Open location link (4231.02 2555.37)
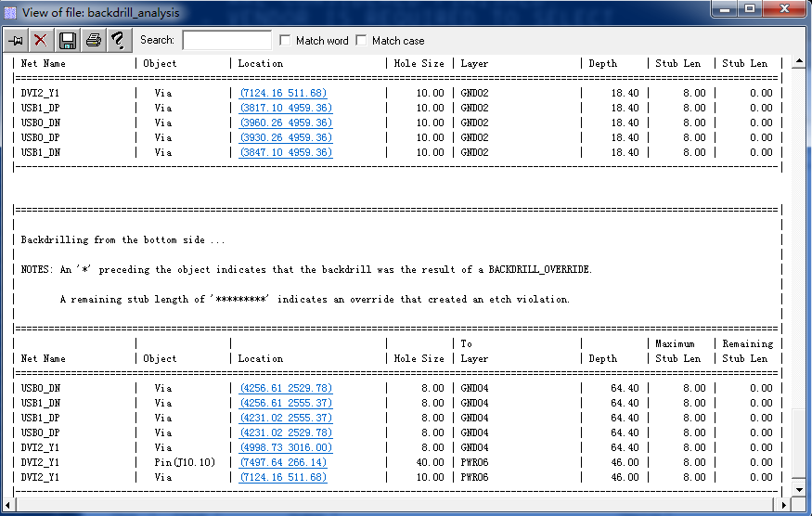Screen dimensions: 812x516 click(x=286, y=418)
